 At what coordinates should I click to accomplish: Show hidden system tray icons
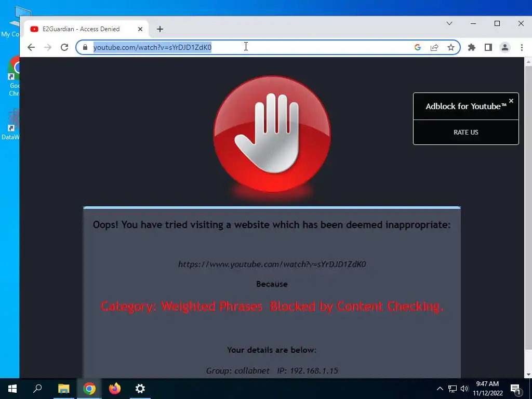point(440,389)
